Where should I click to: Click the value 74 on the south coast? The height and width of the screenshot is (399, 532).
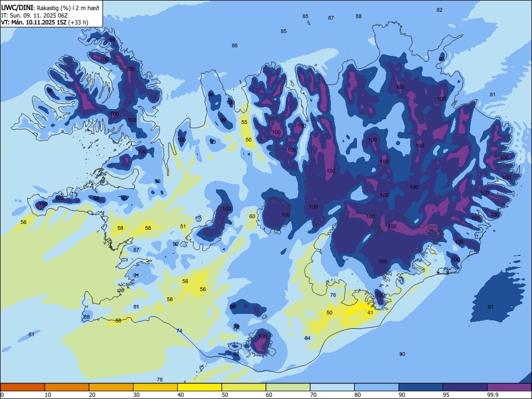point(179,331)
